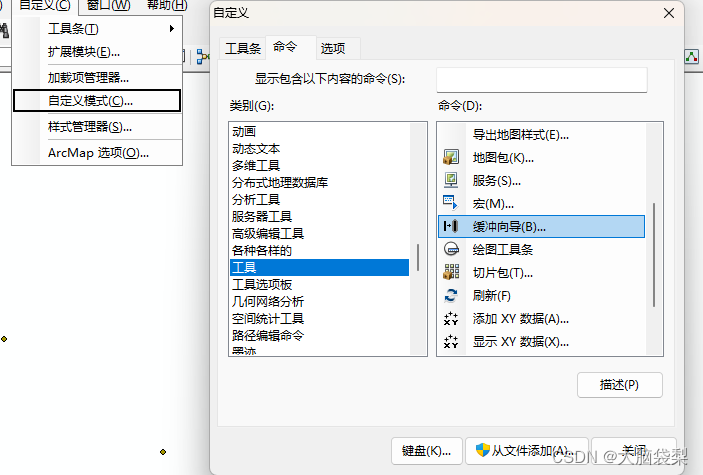Expand the 工具条(T) submenu arrow
The image size is (703, 475).
click(x=171, y=29)
